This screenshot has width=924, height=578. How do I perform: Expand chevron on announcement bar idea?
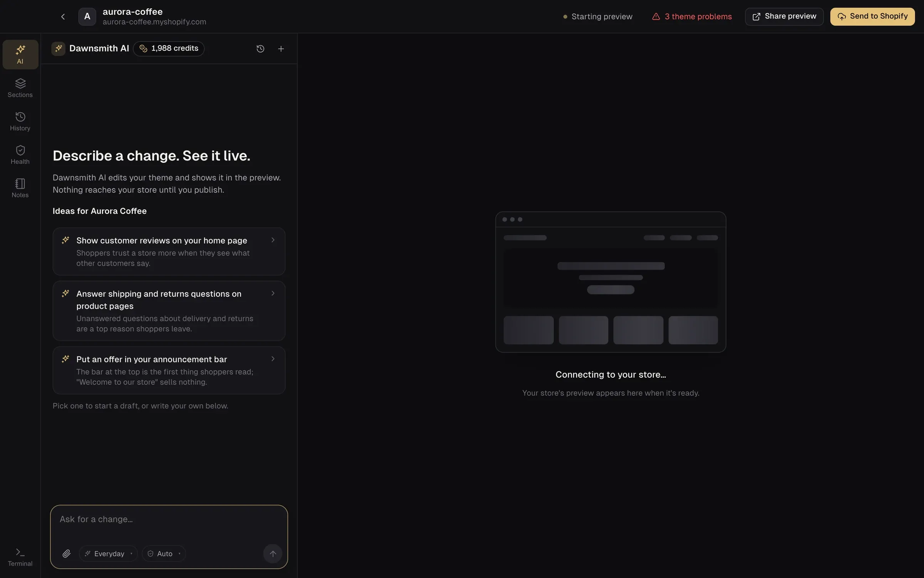click(x=273, y=359)
